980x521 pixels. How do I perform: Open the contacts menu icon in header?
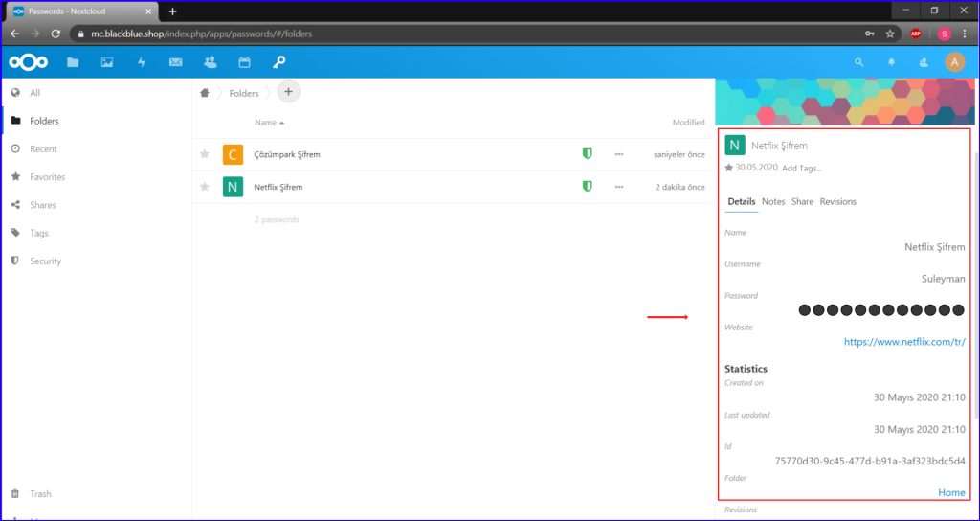924,62
